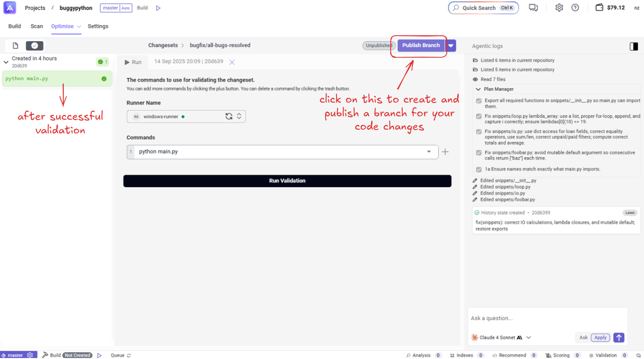The width and height of the screenshot is (644, 359).
Task: Click the plus icon to add command
Action: (445, 152)
